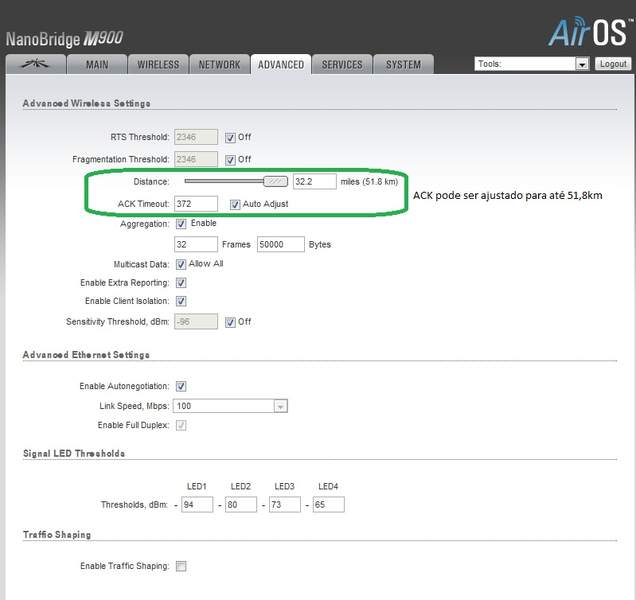
Task: Click the Aggregation Frames field
Action: point(196,244)
